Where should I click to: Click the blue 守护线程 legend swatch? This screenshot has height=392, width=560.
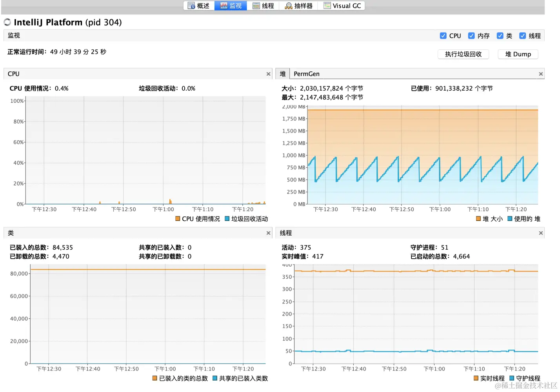512,378
